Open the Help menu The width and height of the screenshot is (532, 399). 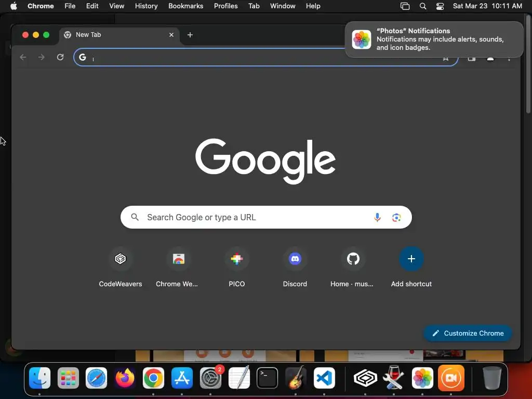pos(313,6)
